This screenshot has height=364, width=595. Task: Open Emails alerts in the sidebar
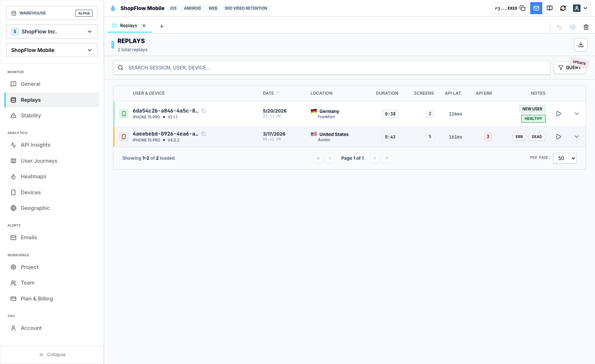(x=52, y=237)
